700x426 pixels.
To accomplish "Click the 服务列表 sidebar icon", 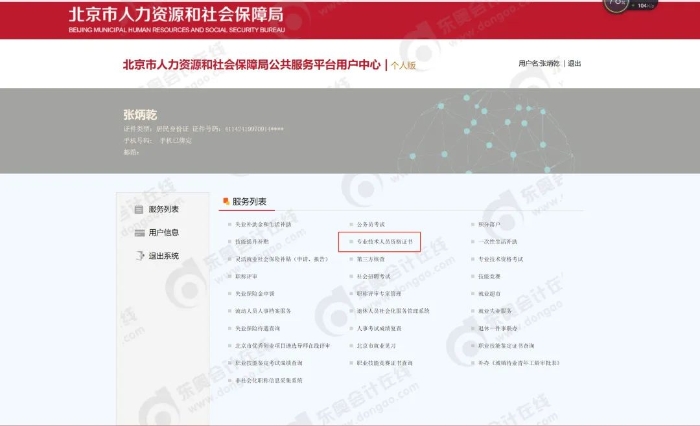I will [x=139, y=209].
